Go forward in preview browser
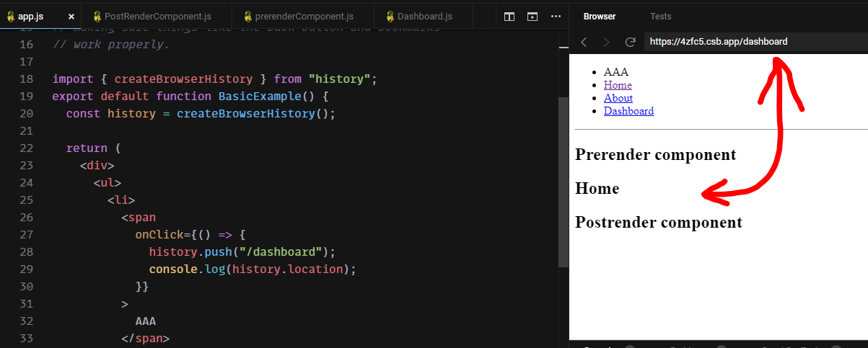Screen dimensions: 868x348 click(607, 42)
